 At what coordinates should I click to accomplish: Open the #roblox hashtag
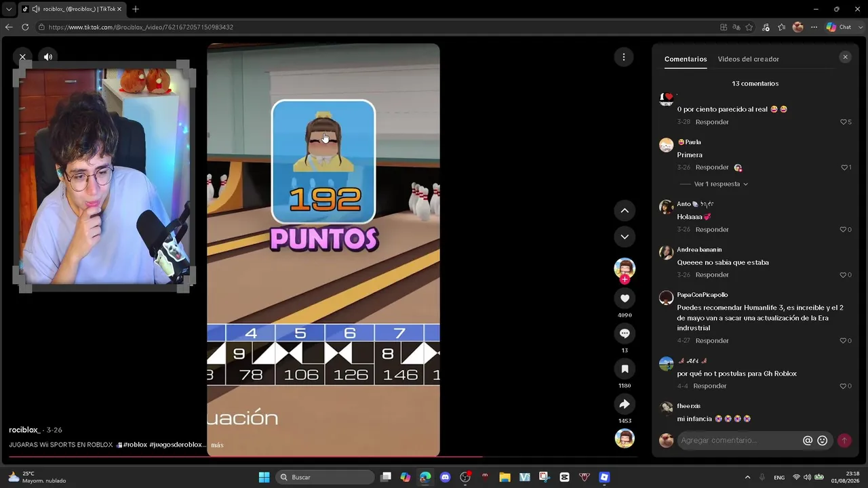[x=135, y=445]
